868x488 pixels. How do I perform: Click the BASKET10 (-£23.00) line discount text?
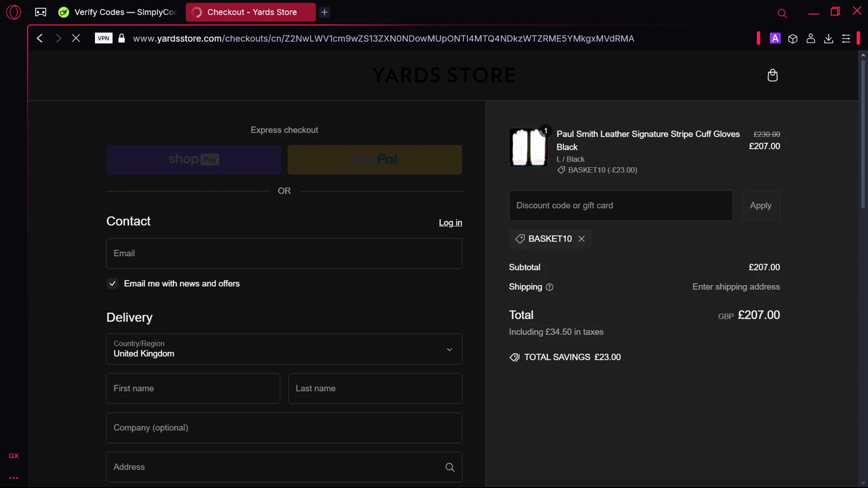[x=602, y=170]
